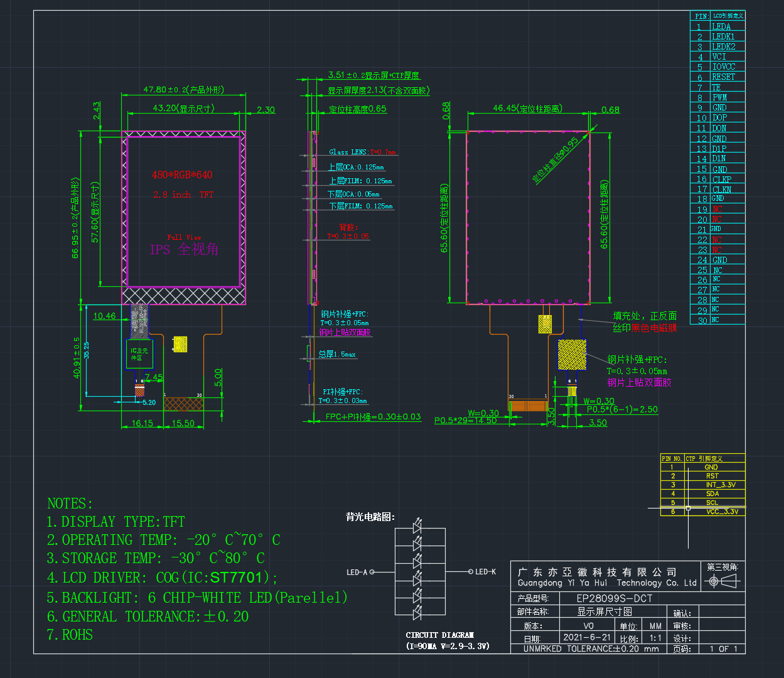Screen dimensions: 784x678
Task: Click note "1.DISPLAY TYPE:TFT"
Action: coord(116,522)
